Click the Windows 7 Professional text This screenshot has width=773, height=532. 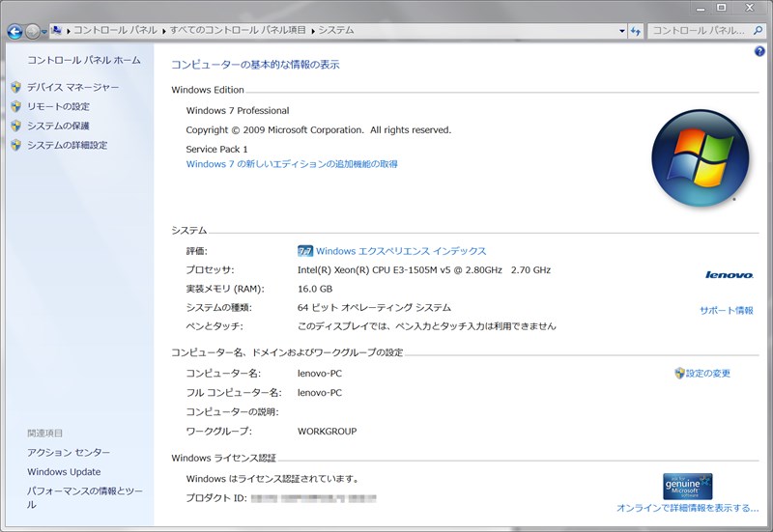(x=238, y=111)
